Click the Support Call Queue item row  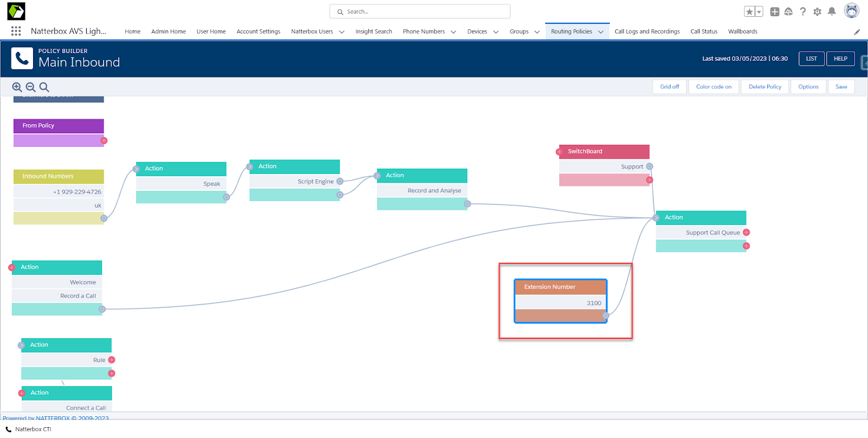(x=701, y=233)
